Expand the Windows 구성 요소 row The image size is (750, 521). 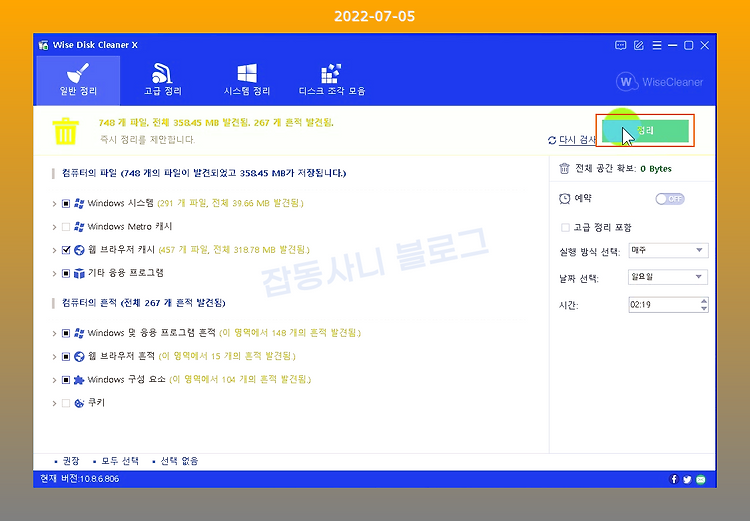pyautogui.click(x=54, y=380)
